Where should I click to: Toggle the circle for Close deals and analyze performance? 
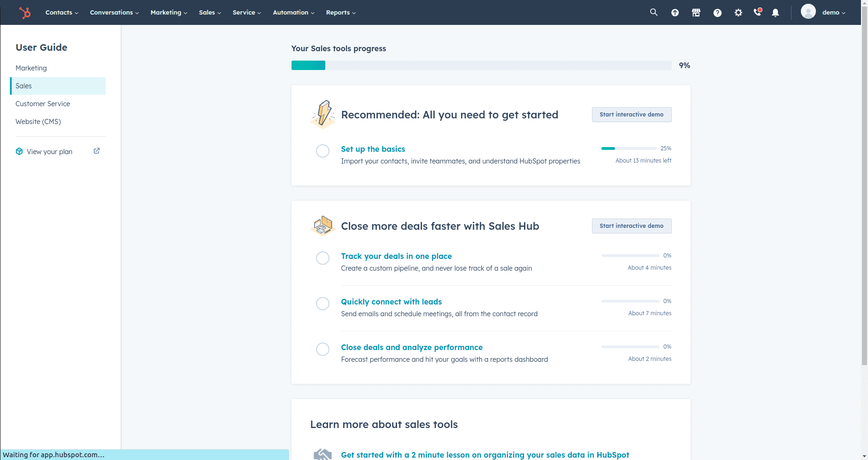323,349
